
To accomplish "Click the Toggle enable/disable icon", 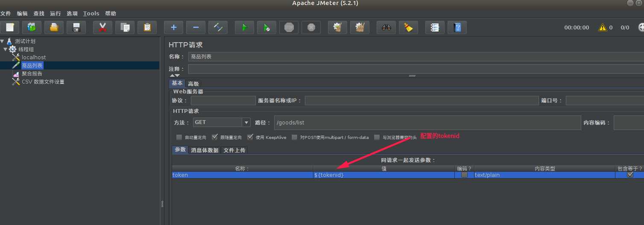I will click(218, 28).
